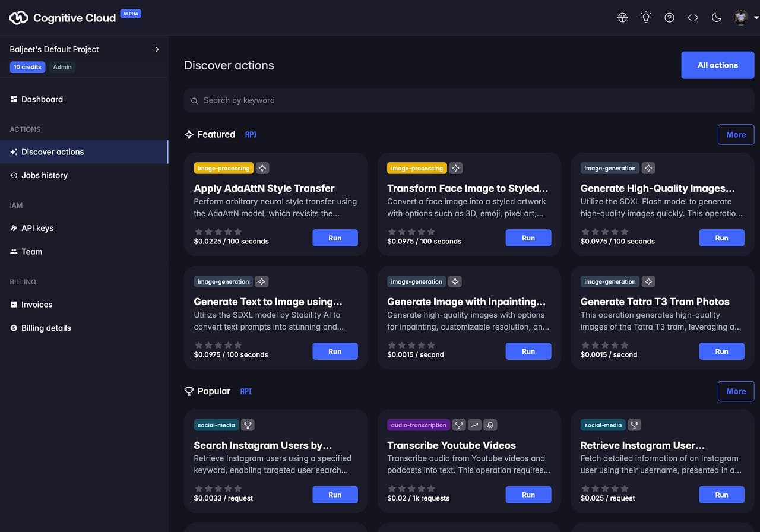Open Jobs history in the sidebar
The image size is (760, 532).
43,175
